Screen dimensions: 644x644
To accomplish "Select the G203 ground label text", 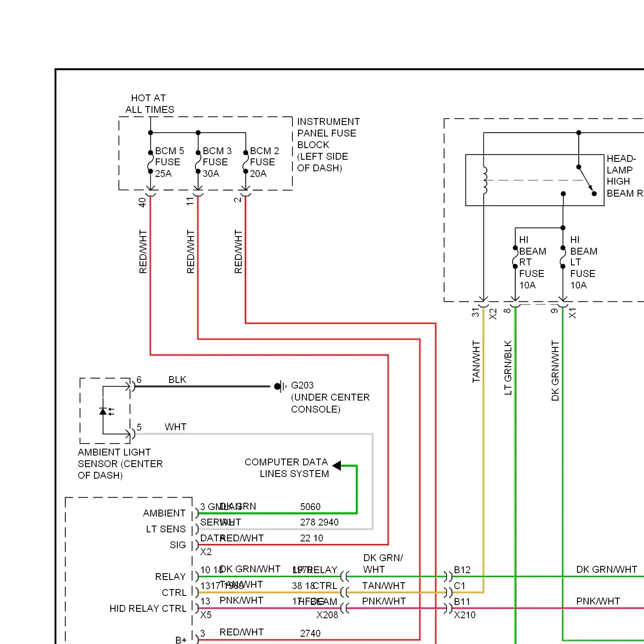I will click(302, 386).
